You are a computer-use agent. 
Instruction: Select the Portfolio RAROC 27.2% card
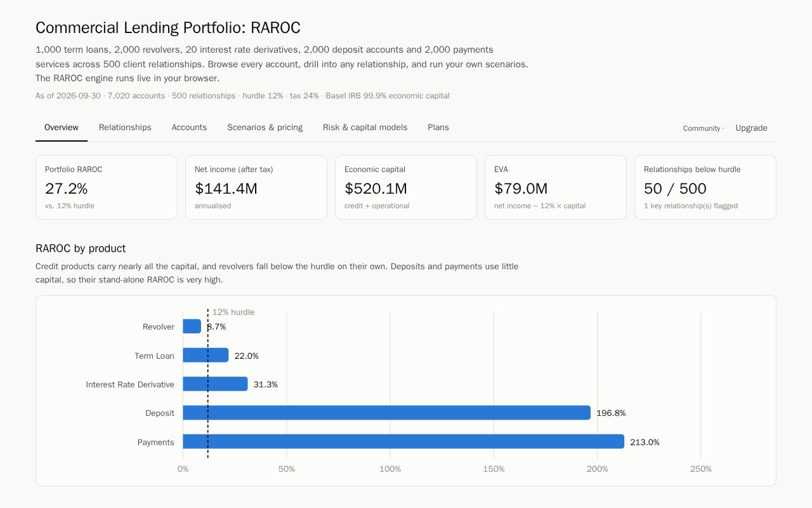click(107, 187)
